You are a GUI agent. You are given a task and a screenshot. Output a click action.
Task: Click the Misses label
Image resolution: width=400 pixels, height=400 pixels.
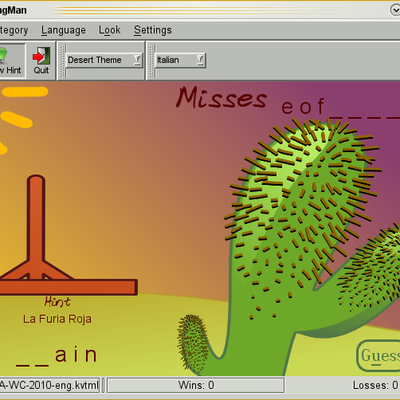[222, 98]
